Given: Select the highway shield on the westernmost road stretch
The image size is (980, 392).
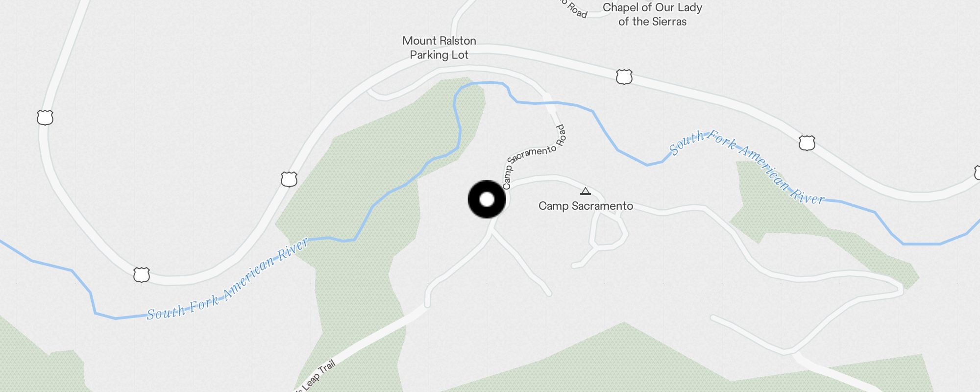Looking at the screenshot, I should 45,118.
